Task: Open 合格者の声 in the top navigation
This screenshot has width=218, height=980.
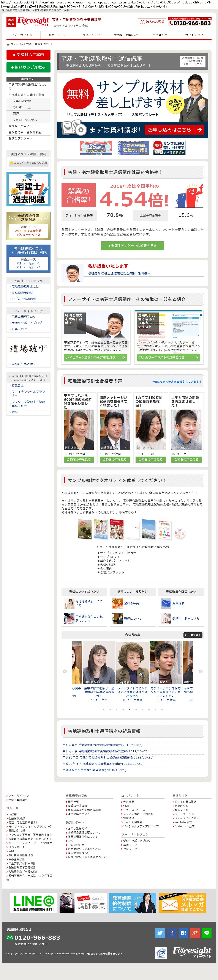Action: click(x=160, y=35)
